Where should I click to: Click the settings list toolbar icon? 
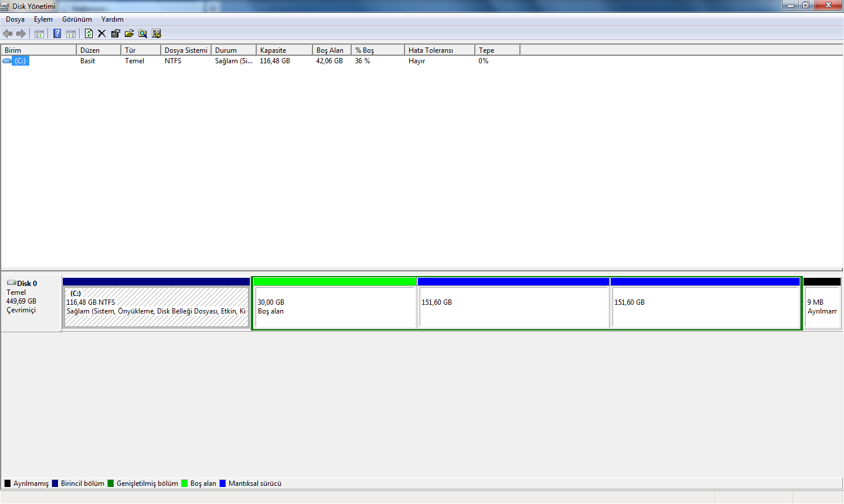pyautogui.click(x=156, y=34)
